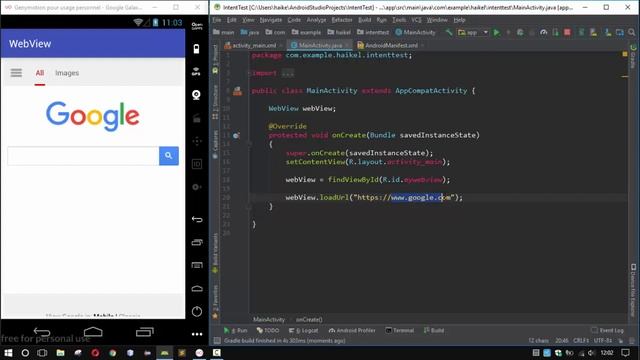Click Search Everywhere magnifier icon
Viewport: 640px width, 360px height.
click(631, 32)
